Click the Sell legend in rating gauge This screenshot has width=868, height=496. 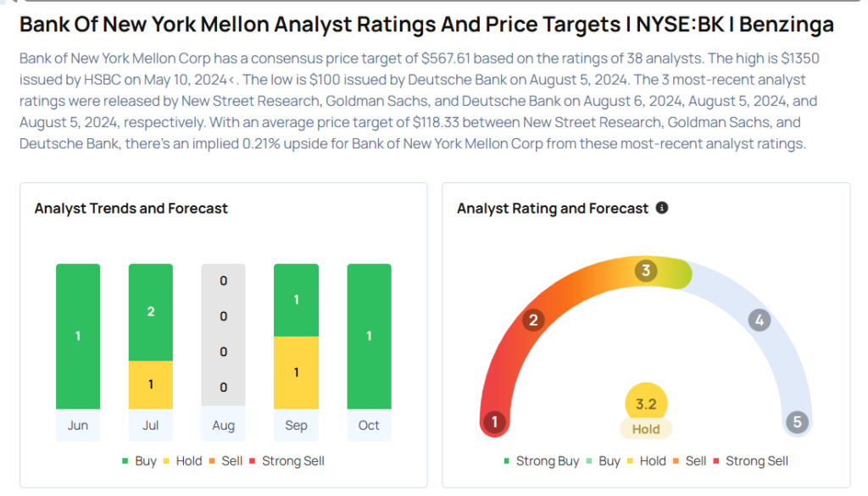pyautogui.click(x=689, y=461)
